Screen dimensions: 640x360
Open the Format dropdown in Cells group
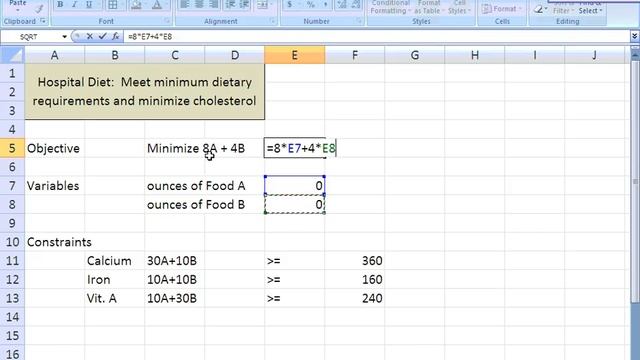pyautogui.click(x=502, y=9)
